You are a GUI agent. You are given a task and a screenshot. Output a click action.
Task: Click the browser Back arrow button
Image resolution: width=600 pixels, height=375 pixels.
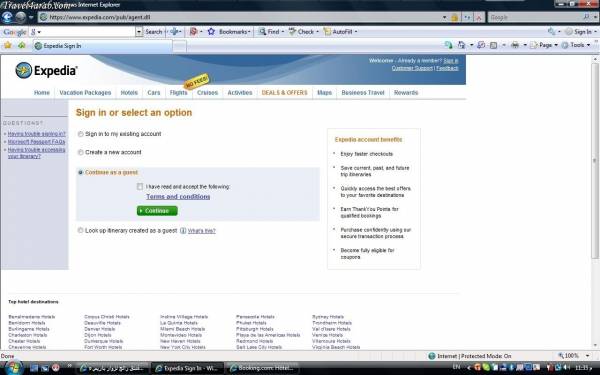point(7,18)
